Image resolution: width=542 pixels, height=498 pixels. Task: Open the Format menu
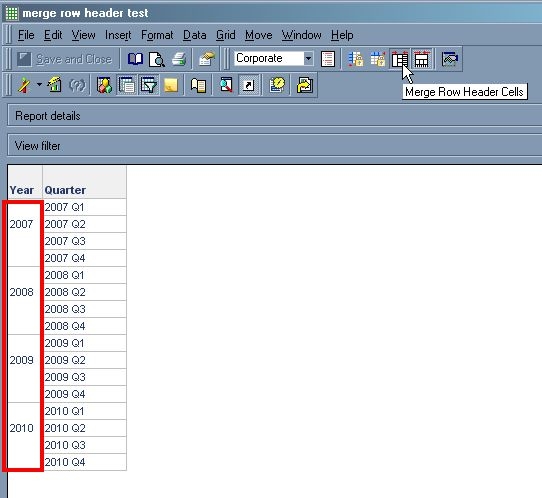pyautogui.click(x=157, y=35)
